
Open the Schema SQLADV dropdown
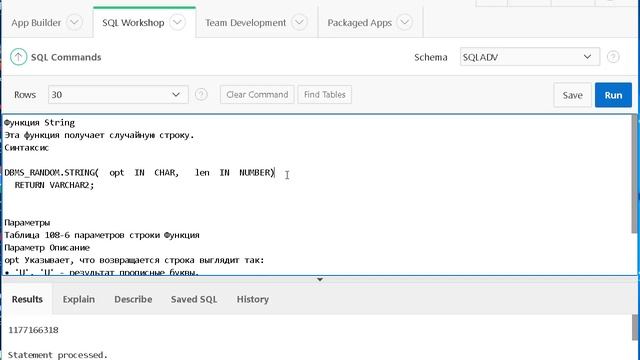coord(530,57)
